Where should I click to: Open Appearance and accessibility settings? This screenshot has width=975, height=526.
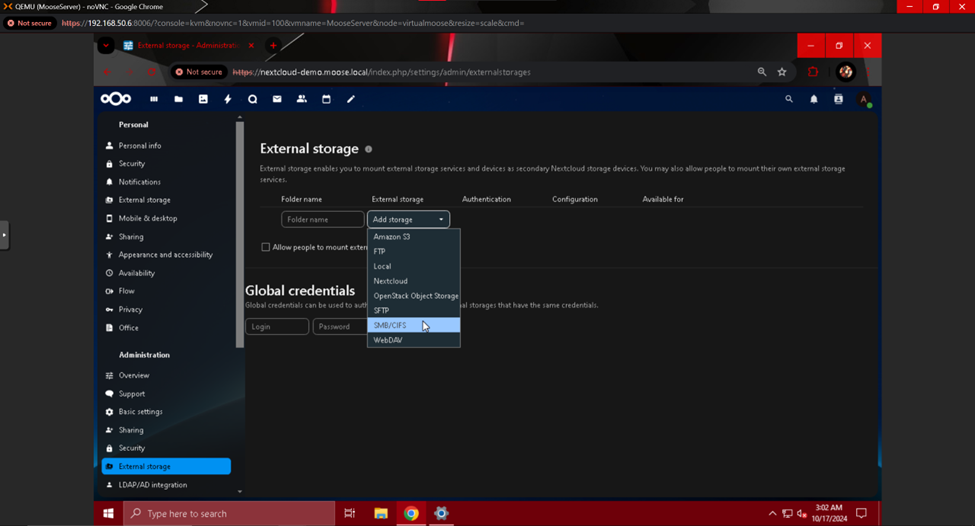click(x=166, y=255)
